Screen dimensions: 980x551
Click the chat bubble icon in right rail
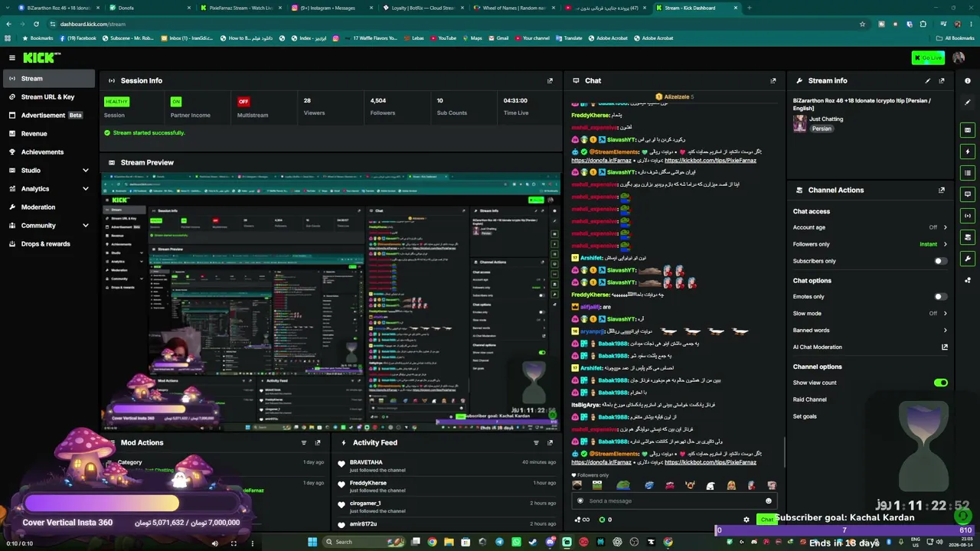tap(968, 194)
